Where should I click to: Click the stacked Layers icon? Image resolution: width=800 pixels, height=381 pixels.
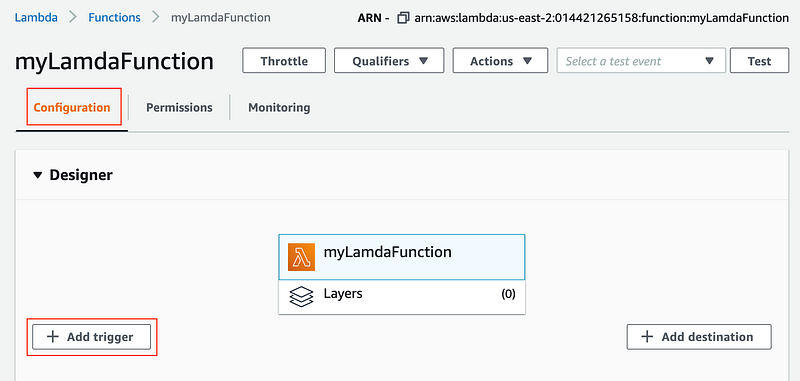click(302, 296)
